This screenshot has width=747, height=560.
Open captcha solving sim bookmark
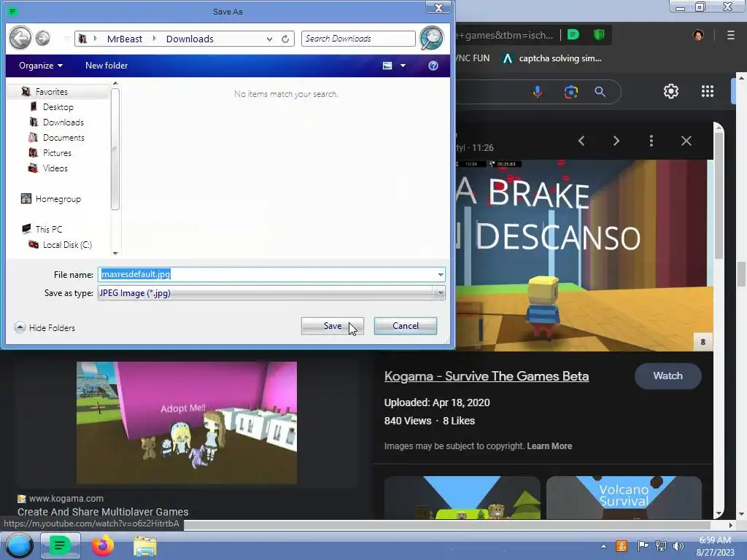[x=553, y=58]
